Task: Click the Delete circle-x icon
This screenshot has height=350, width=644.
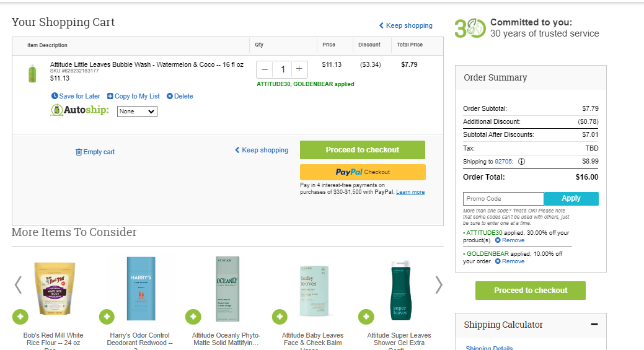Action: pos(170,96)
